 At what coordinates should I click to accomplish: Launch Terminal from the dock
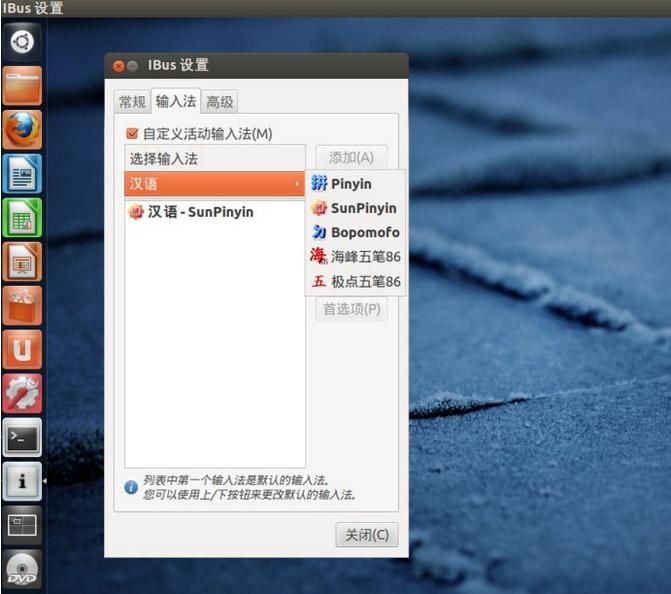pyautogui.click(x=22, y=438)
